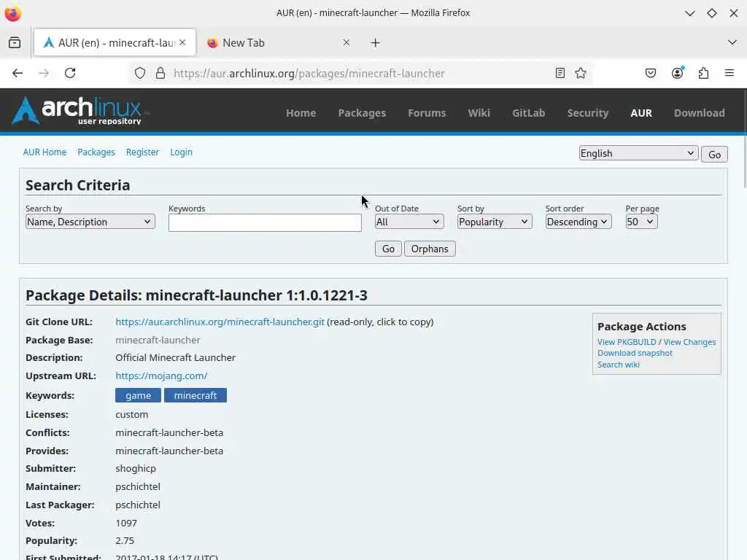
Task: Click the game keyword tag
Action: pyautogui.click(x=138, y=395)
